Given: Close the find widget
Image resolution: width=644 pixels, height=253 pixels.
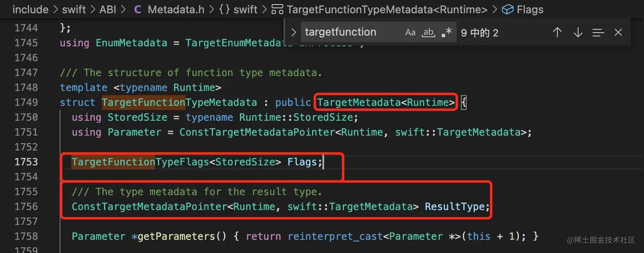Looking at the screenshot, I should 618,32.
